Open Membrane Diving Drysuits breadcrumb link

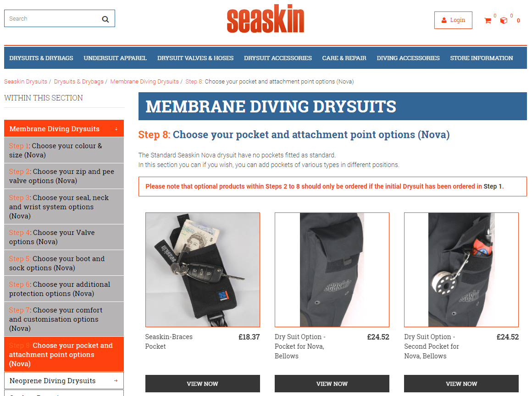point(144,81)
